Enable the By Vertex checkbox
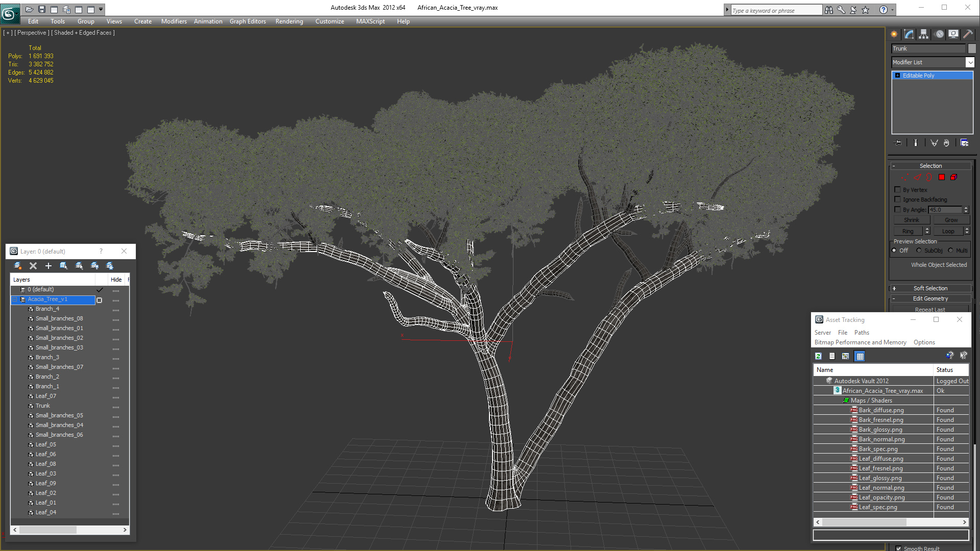This screenshot has width=980, height=551. click(897, 190)
